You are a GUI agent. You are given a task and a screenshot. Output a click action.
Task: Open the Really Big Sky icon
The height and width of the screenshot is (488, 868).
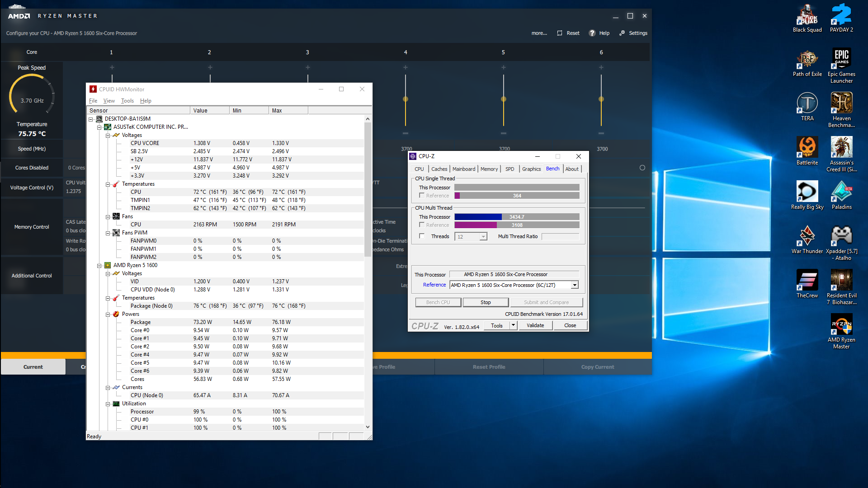coord(807,196)
